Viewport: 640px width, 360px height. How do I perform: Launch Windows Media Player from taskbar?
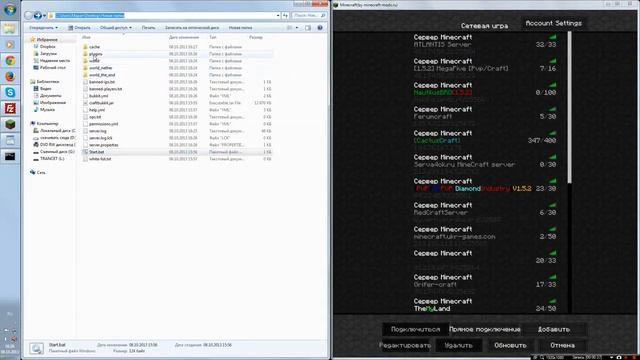click(x=10, y=44)
